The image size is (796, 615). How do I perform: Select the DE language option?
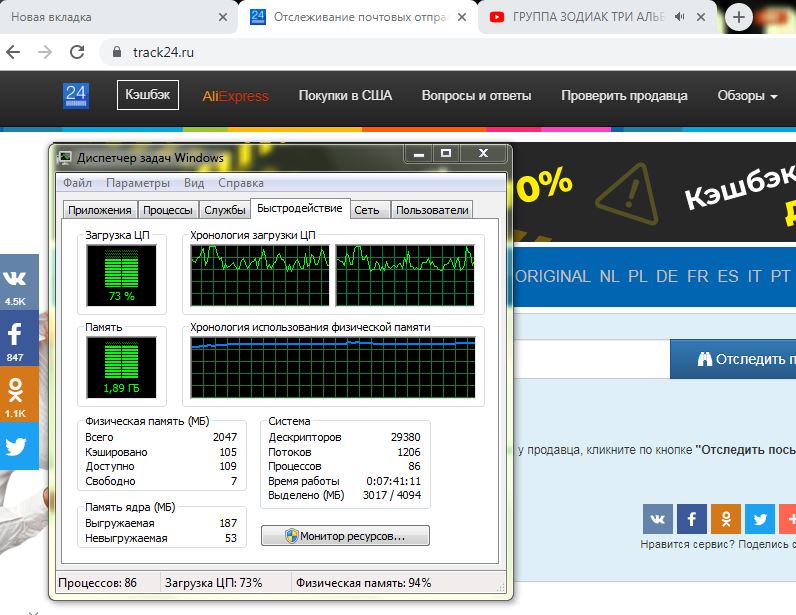pyautogui.click(x=667, y=276)
